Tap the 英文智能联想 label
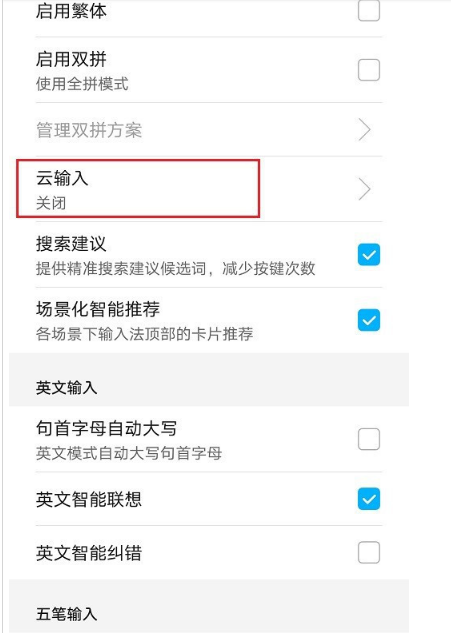The height and width of the screenshot is (633, 451). point(89,499)
